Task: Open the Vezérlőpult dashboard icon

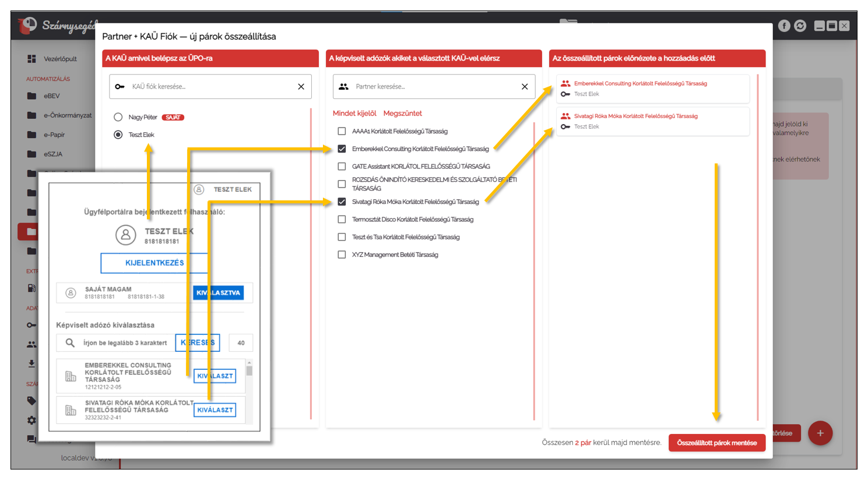Action: pyautogui.click(x=31, y=59)
